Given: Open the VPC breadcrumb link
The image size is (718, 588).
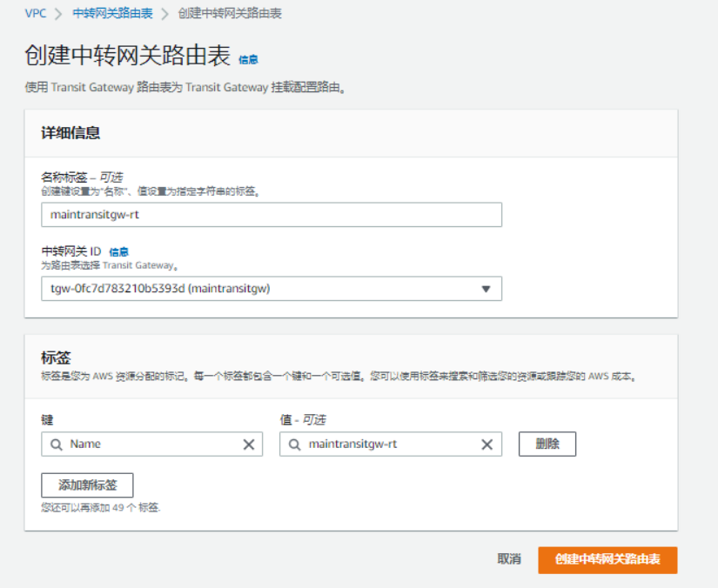Looking at the screenshot, I should (36, 13).
